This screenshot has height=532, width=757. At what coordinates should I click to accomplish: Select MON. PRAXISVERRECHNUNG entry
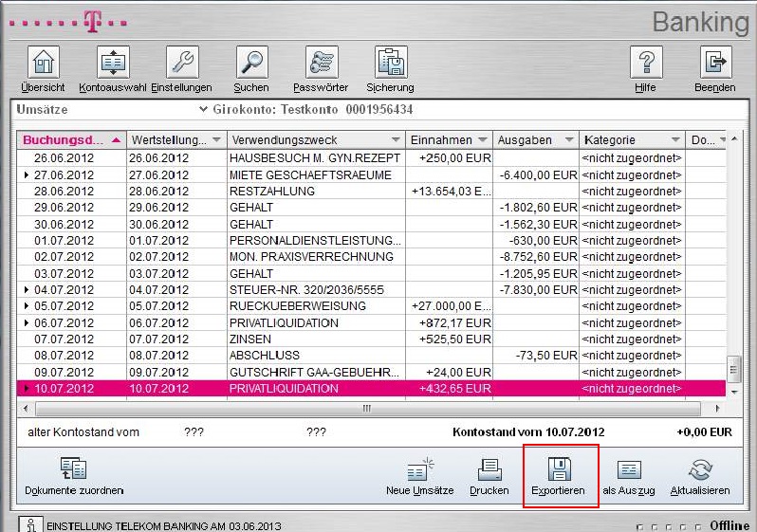click(x=311, y=257)
